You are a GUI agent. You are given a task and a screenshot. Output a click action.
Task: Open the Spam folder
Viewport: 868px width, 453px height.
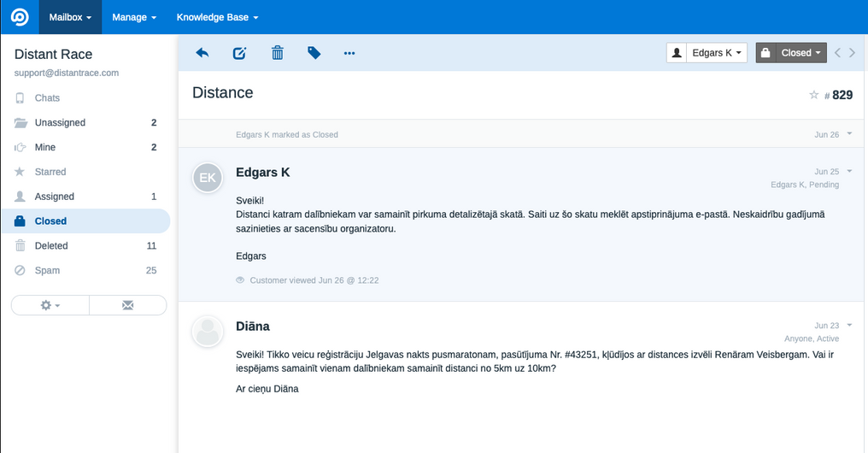[x=85, y=270]
